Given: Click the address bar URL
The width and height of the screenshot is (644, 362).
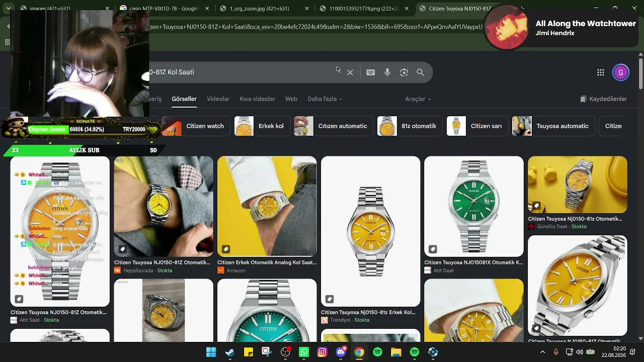Looking at the screenshot, I should 316,27.
